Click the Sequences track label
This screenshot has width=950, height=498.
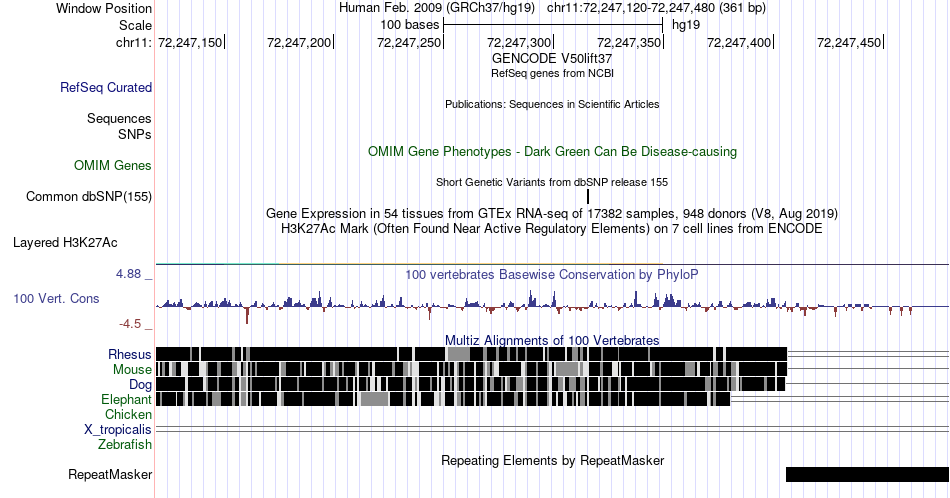(119, 118)
